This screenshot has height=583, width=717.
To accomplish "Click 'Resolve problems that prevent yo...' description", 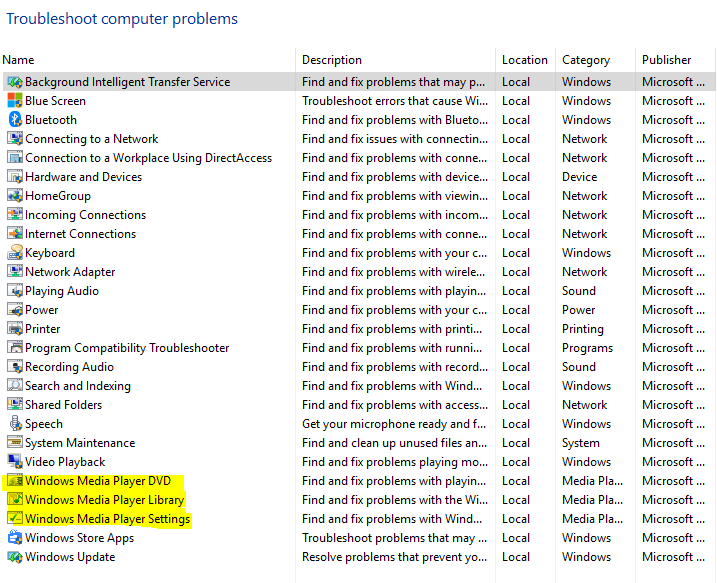I will 394,557.
